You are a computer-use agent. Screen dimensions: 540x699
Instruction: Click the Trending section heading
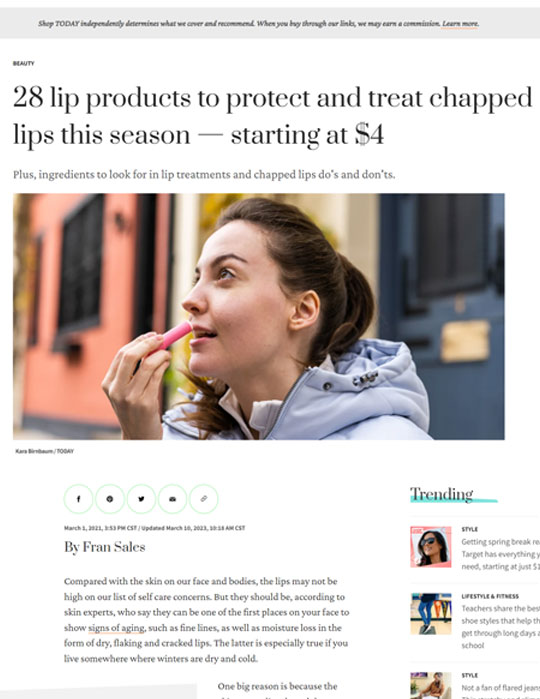tap(441, 494)
